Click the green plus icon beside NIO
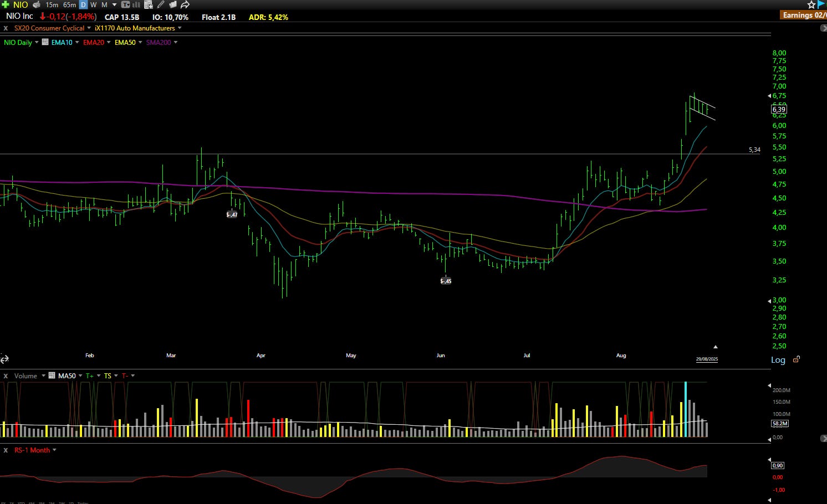The image size is (827, 504). pos(6,4)
